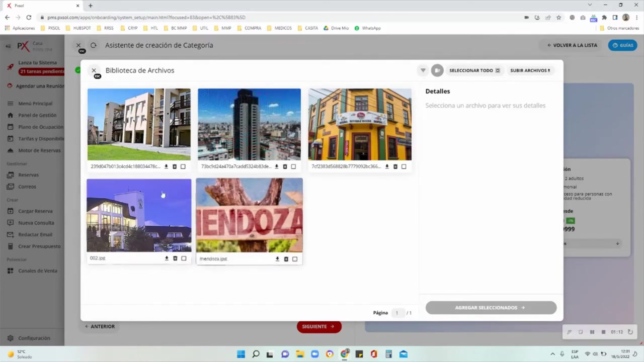644x362 pixels.
Task: Download the mendoza.jpg file
Action: coord(277,258)
